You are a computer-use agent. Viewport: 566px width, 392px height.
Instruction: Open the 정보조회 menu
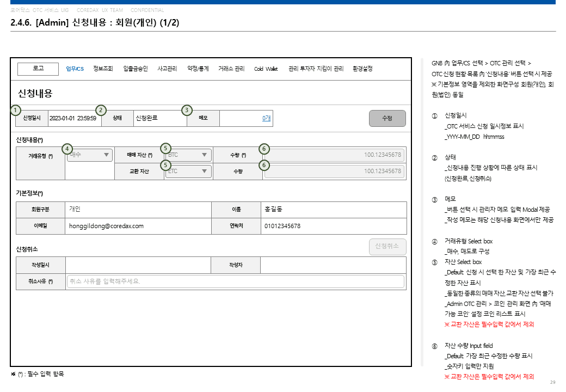click(x=103, y=69)
